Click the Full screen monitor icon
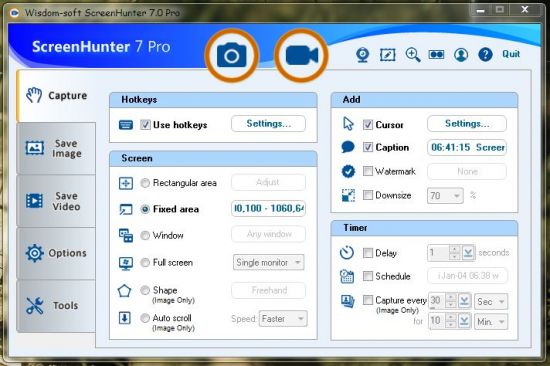 pos(126,263)
